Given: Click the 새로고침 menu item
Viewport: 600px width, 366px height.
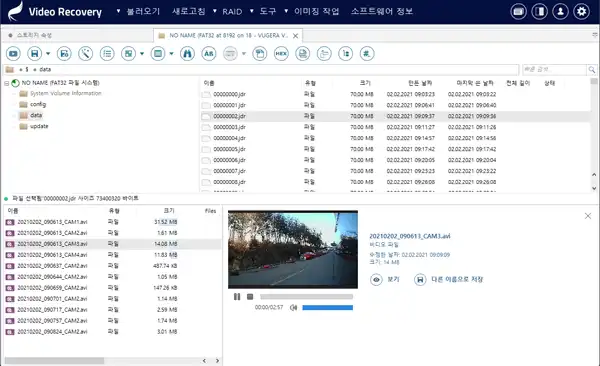Looking at the screenshot, I should [x=189, y=11].
